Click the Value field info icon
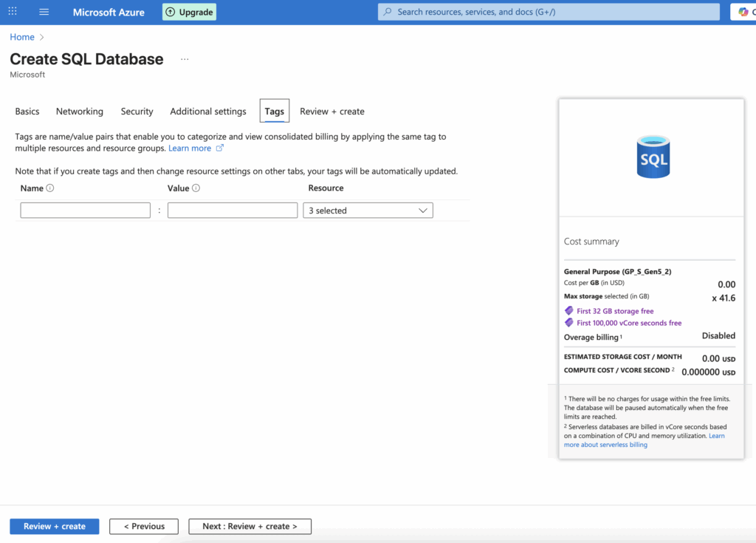756x543 pixels. (196, 188)
